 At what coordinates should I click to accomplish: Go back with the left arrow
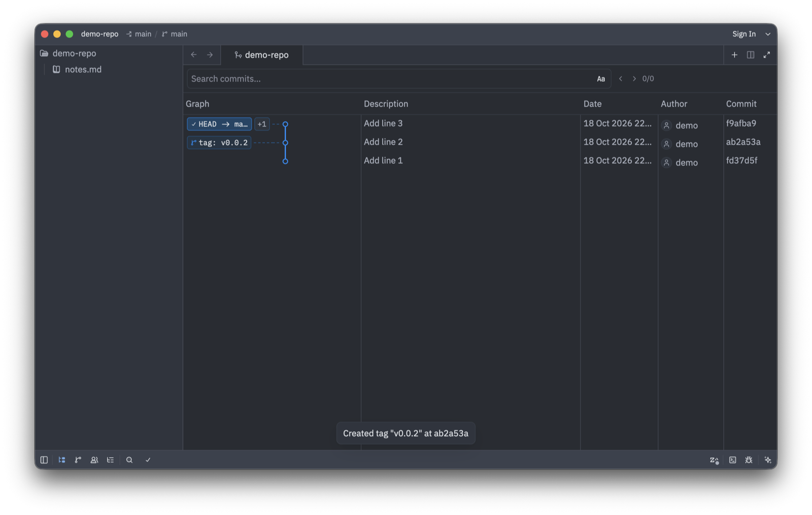coord(194,55)
